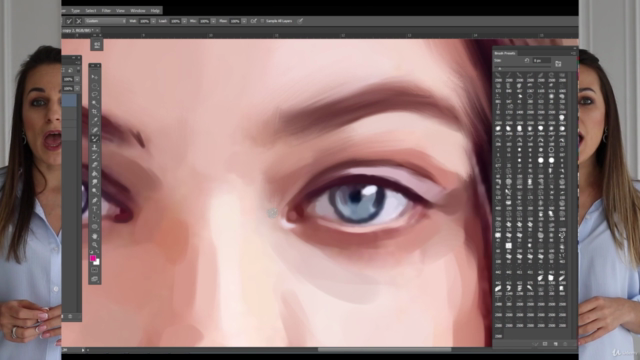Screen dimensions: 640x360
Task: Select the highlighted Mixer Brush tool
Action: point(95,139)
